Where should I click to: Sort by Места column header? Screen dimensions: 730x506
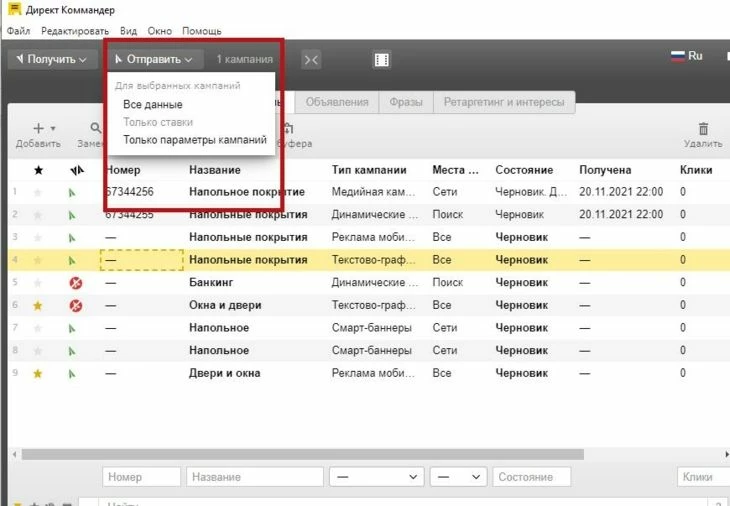pyautogui.click(x=455, y=170)
